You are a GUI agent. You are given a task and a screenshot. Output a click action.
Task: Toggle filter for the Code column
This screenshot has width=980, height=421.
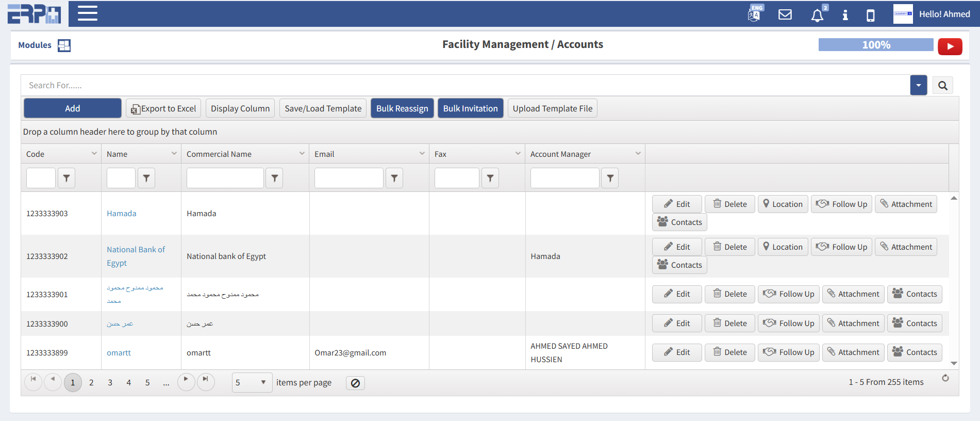[x=67, y=178]
